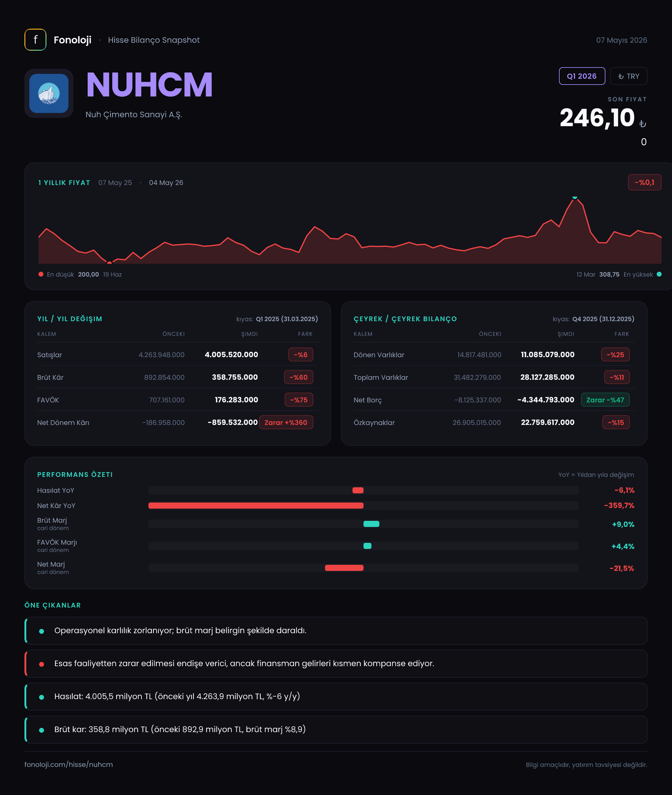
Task: Click the Nuh Çimento ship logo
Action: click(49, 93)
